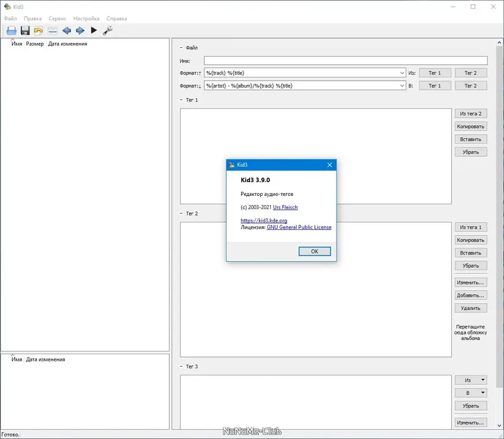Click the Удалить button
The width and height of the screenshot is (504, 439).
471,308
